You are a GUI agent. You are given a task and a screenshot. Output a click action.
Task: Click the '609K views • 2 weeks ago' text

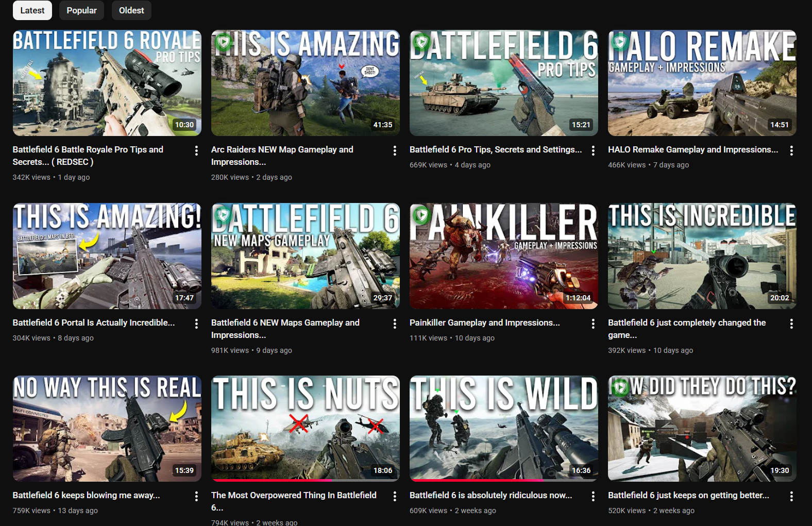[453, 511]
